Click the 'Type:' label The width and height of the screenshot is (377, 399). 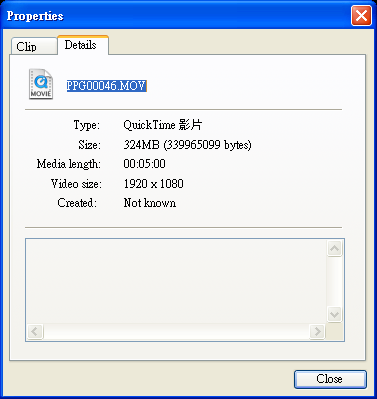(x=87, y=125)
